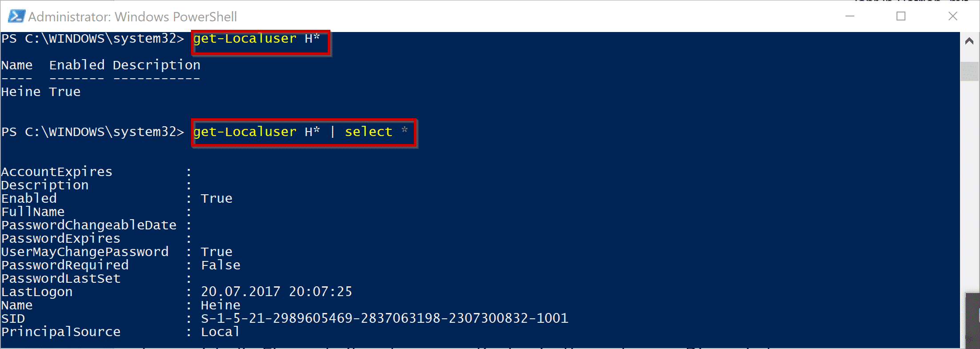980x349 pixels.
Task: Click the UserMayChangePassword True value
Action: pyautogui.click(x=217, y=252)
